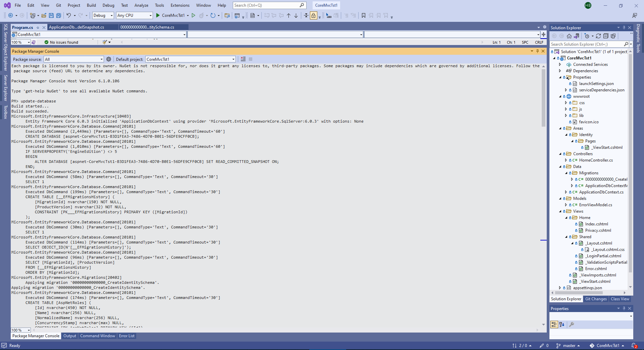Click the Alphabetical sort icon in Properties
644x350 pixels.
[x=562, y=324]
